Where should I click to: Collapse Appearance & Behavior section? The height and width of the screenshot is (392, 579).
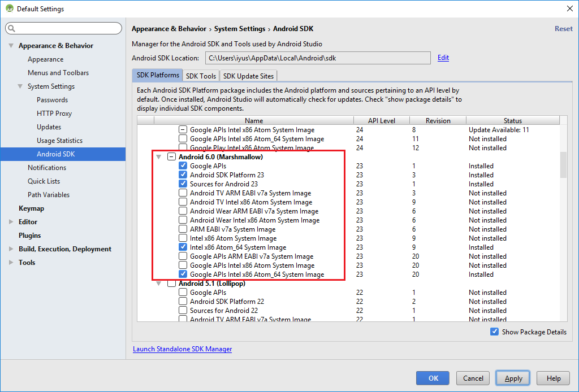pyautogui.click(x=11, y=46)
